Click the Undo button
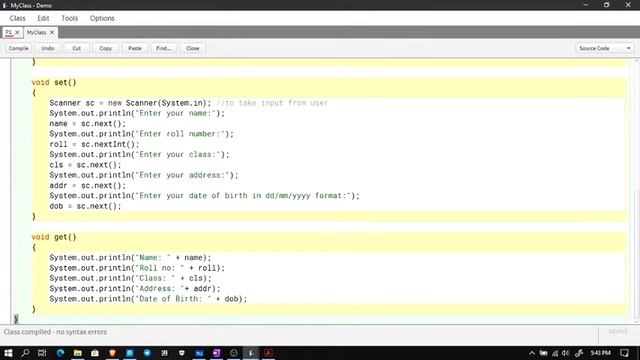 (48, 48)
